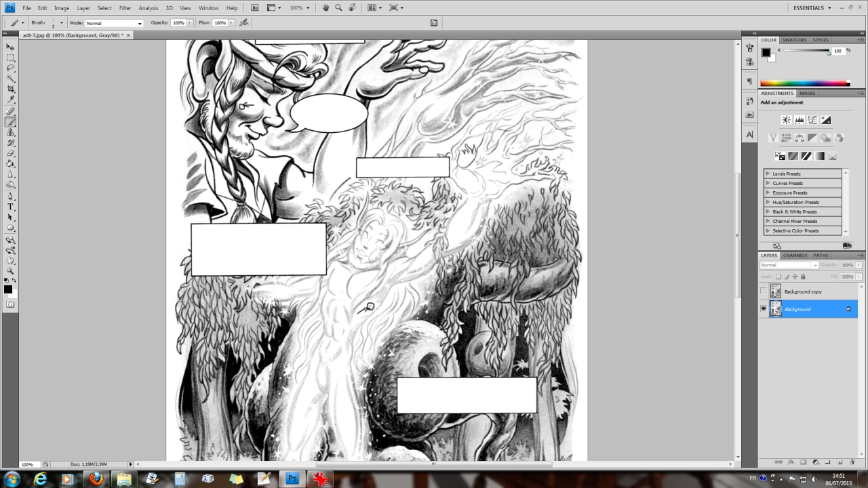Screen dimensions: 868x488
Task: Pick the Eraser tool
Action: [10, 154]
